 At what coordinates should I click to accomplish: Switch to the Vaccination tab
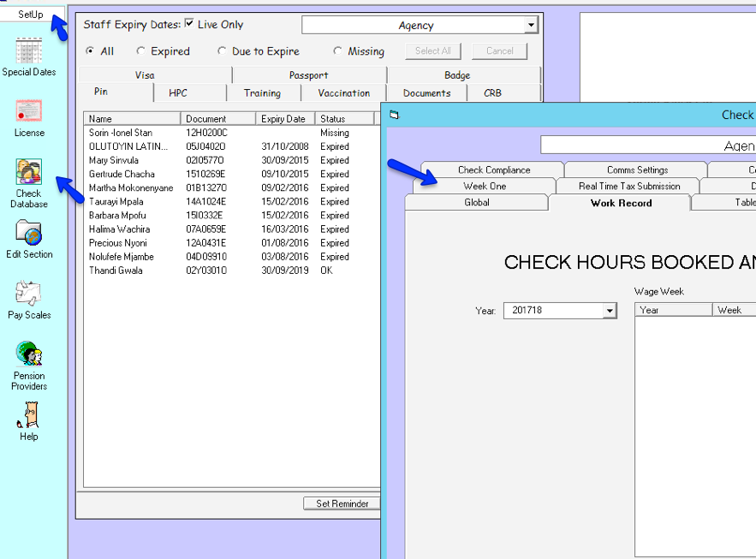tap(343, 93)
